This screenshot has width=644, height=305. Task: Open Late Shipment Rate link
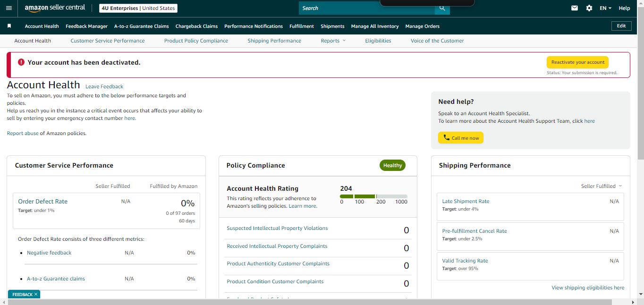tap(466, 201)
